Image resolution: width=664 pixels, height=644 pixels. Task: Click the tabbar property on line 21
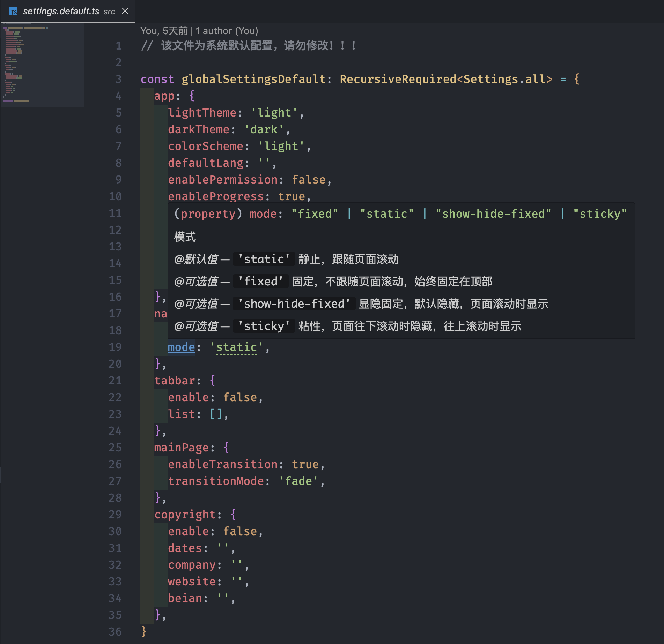click(x=175, y=381)
